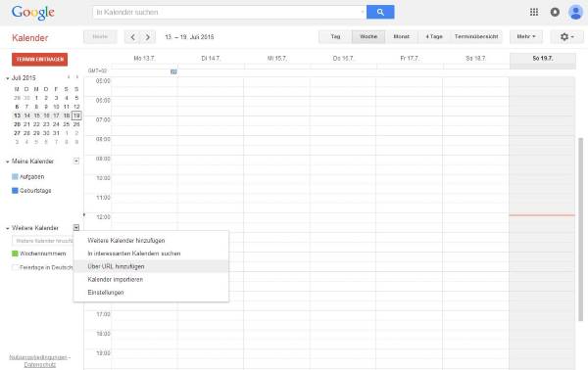Collapse the Weitere Kalender section

tap(7, 228)
